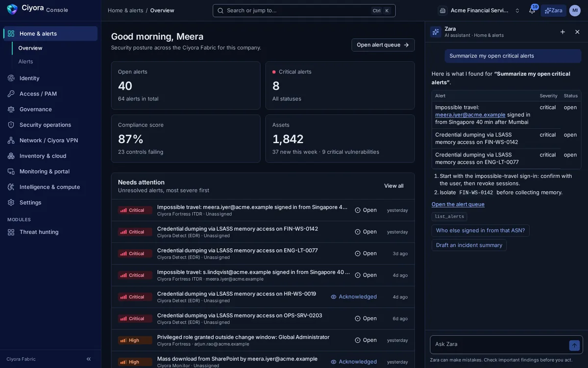Click the Monitoring & portal icon
Viewport: 588px width, 368px height.
coord(11,171)
